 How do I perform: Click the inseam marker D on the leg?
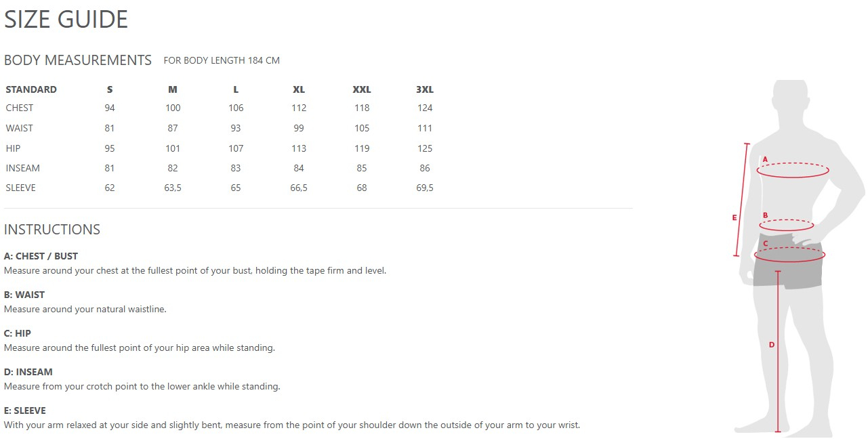click(x=771, y=345)
